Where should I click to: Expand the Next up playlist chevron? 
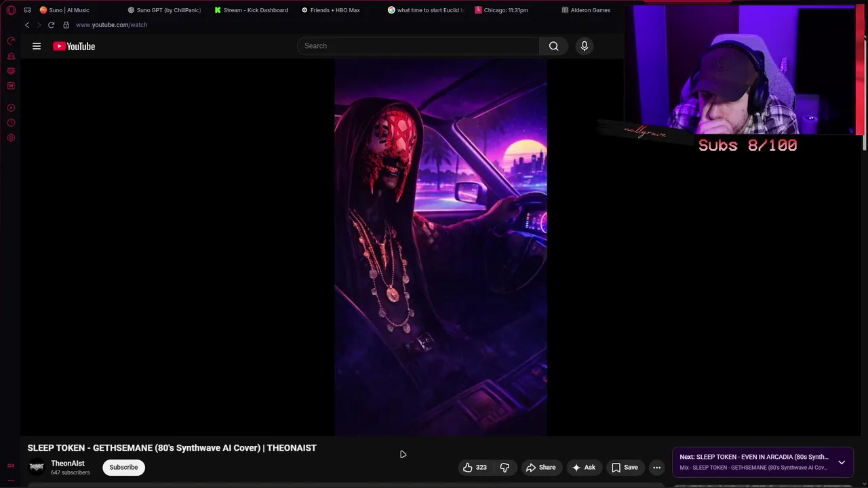(x=842, y=462)
